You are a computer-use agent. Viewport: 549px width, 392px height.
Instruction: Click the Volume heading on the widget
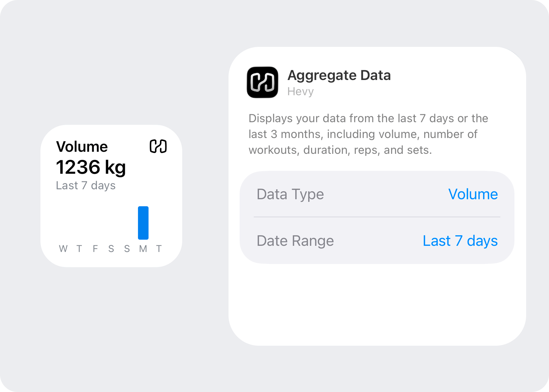[x=83, y=146]
